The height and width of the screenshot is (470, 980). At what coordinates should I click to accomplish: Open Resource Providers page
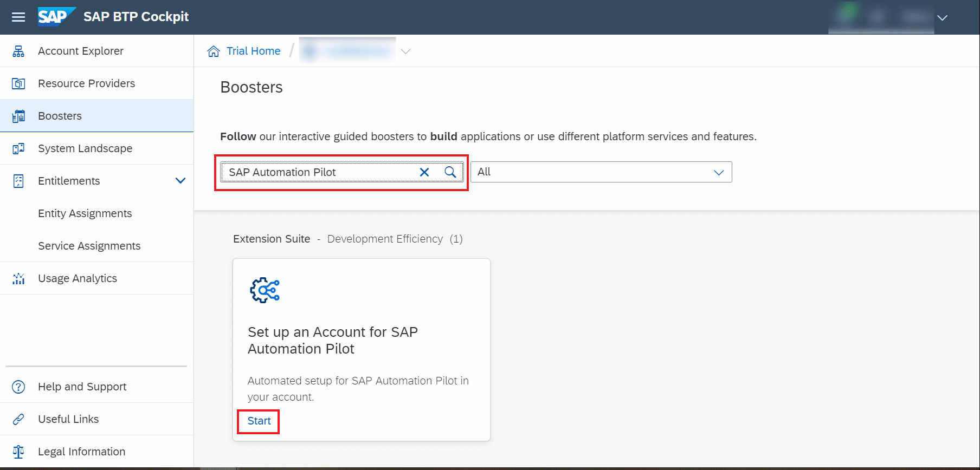[87, 83]
